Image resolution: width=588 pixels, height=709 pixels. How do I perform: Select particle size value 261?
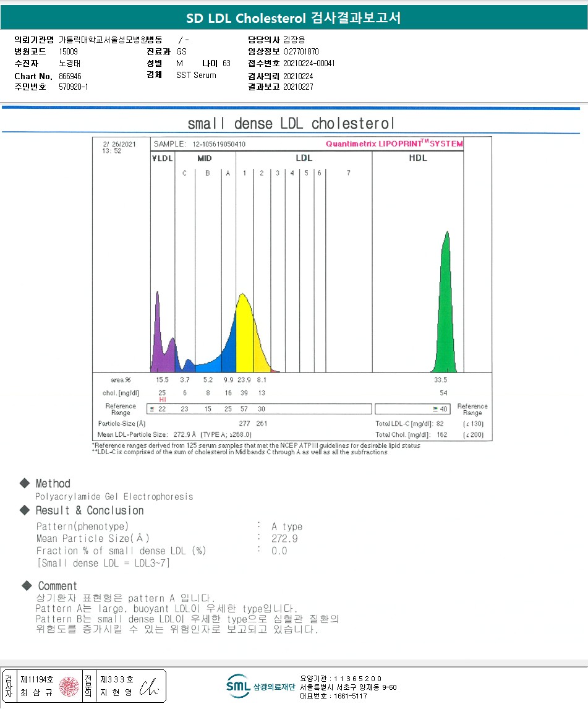(x=262, y=424)
